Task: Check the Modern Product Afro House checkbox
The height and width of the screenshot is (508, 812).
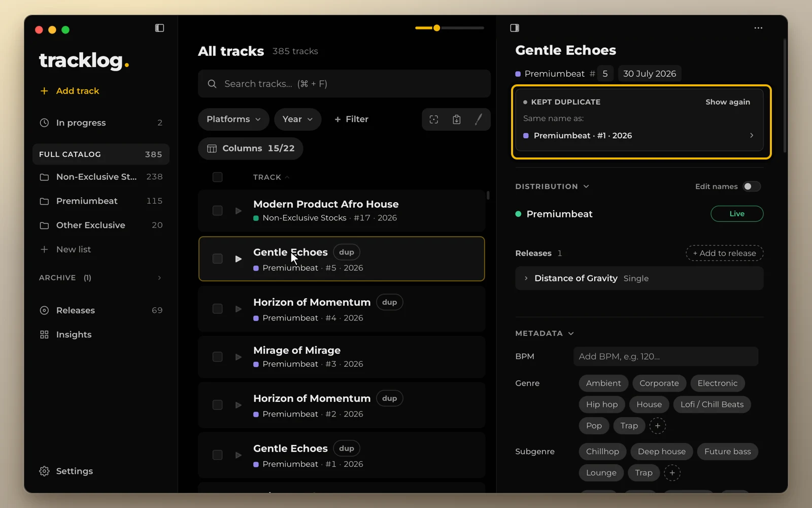Action: (217, 211)
